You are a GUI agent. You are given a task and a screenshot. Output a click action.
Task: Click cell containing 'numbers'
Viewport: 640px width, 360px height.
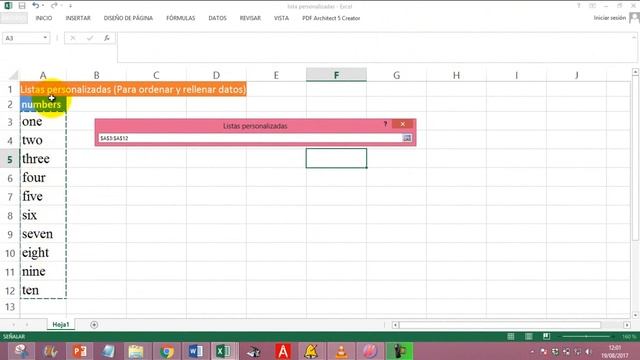coord(43,104)
